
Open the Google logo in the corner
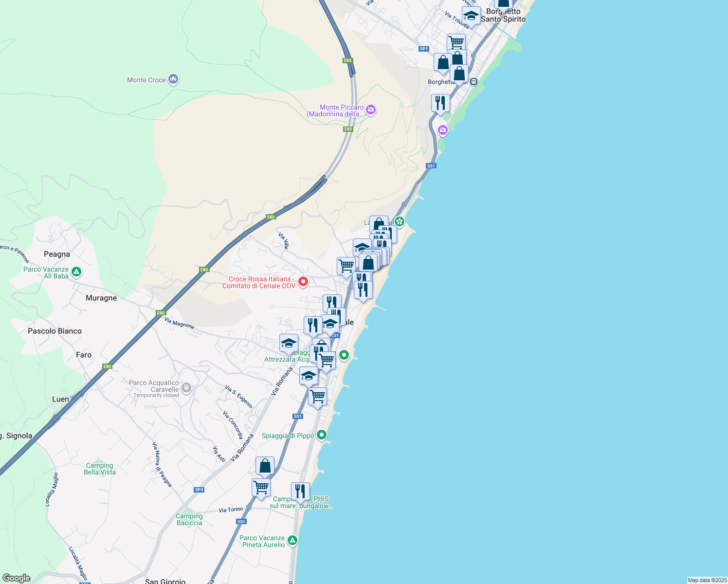click(16, 578)
